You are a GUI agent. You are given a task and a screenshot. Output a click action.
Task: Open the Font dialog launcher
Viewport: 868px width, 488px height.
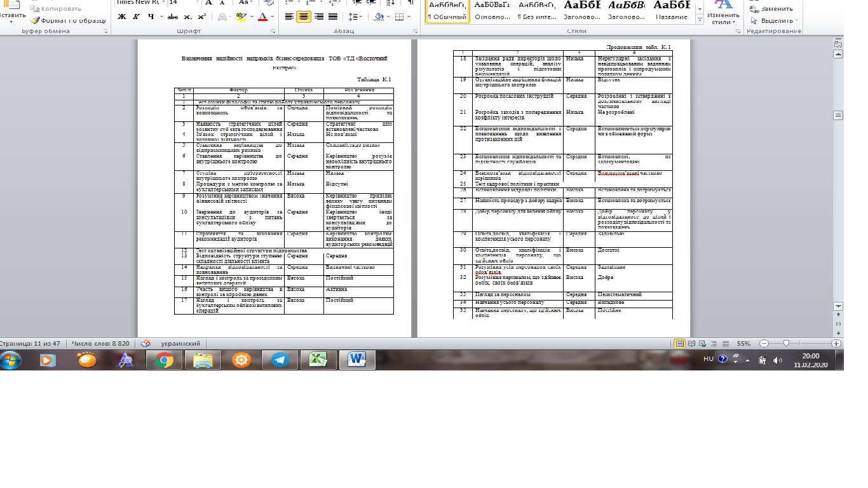coord(273,31)
